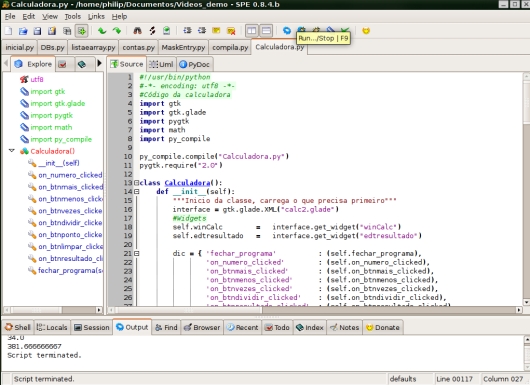Collapse the Calculadora() tree node
The height and width of the screenshot is (385, 530).
(12, 151)
